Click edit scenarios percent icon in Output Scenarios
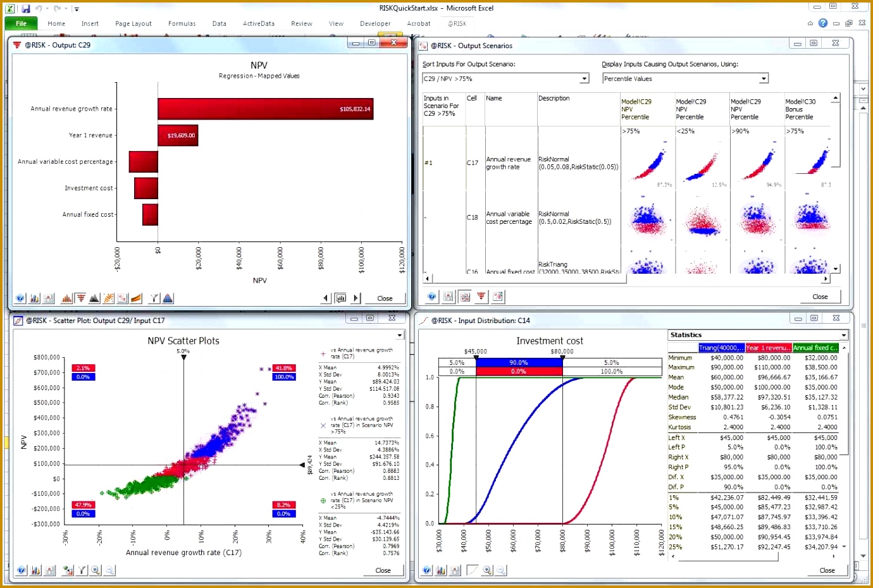Image resolution: width=873 pixels, height=588 pixels. coord(498,296)
